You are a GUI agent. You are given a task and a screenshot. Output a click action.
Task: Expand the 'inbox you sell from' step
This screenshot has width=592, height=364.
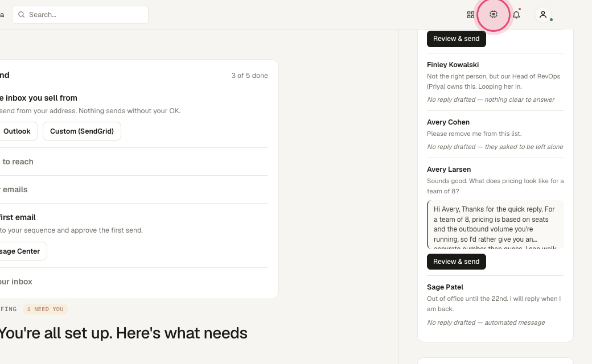coord(38,98)
